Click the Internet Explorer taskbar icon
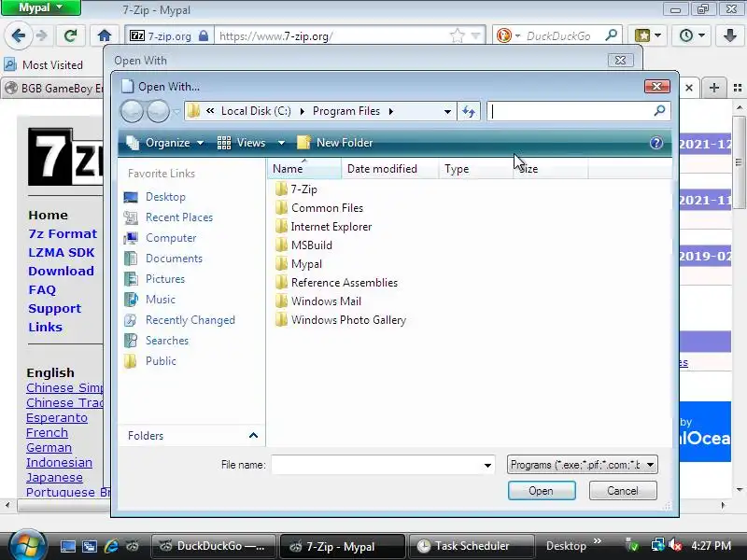747x560 pixels. pyautogui.click(x=111, y=546)
